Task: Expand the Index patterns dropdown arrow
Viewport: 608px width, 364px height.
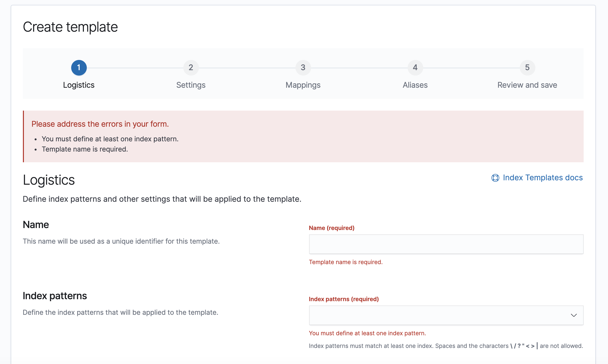Action: [574, 315]
